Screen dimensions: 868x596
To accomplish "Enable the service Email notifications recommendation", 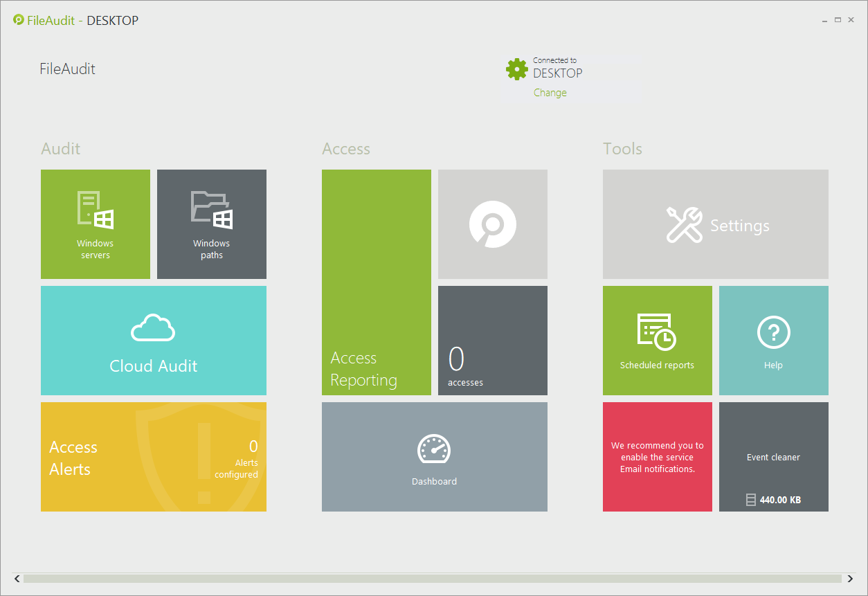I will (657, 456).
